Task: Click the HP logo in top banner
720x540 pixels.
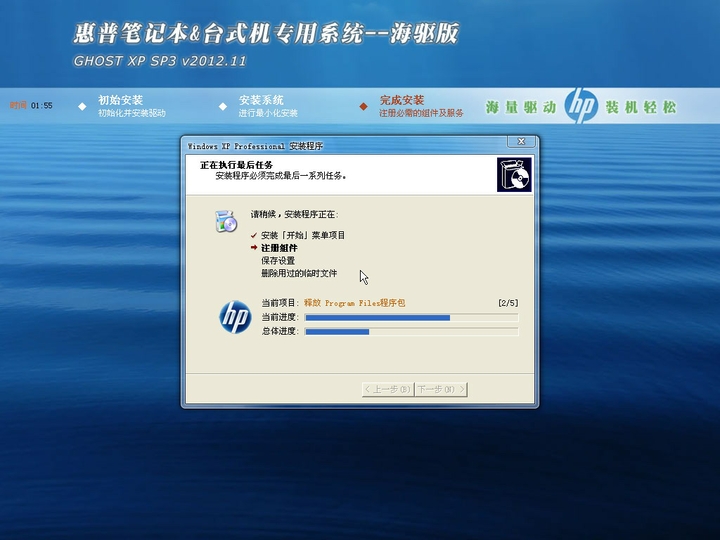Action: 581,105
